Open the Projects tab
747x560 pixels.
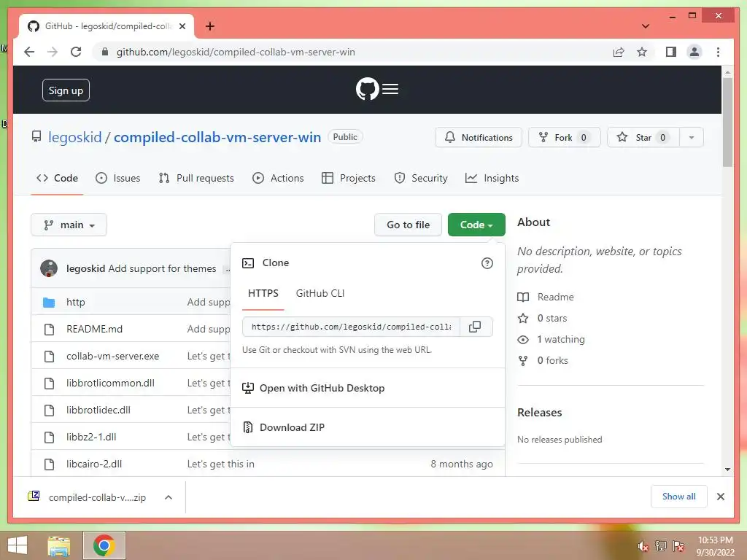[349, 178]
